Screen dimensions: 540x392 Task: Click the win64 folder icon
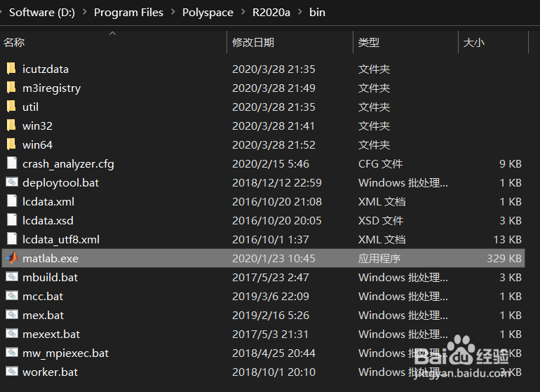pos(11,144)
